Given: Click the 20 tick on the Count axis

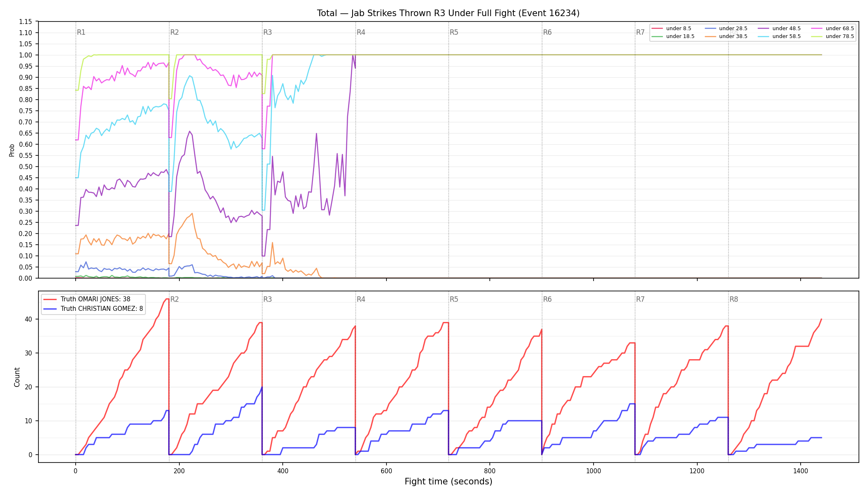Looking at the screenshot, I should coord(29,387).
